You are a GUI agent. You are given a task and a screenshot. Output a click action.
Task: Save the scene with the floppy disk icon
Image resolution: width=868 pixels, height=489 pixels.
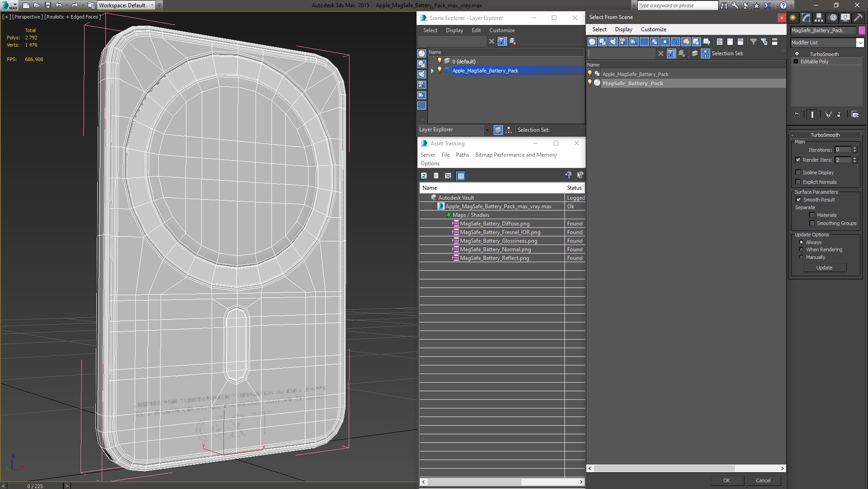click(x=47, y=5)
